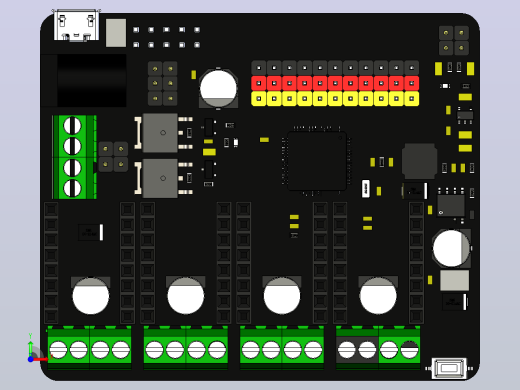Click the grey rectangular part beside USB port

pos(116,33)
